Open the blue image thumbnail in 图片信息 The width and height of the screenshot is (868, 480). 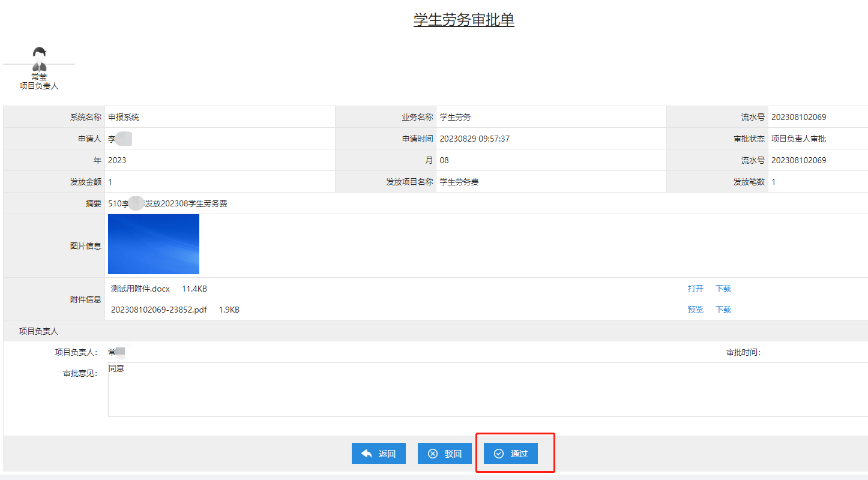click(154, 244)
